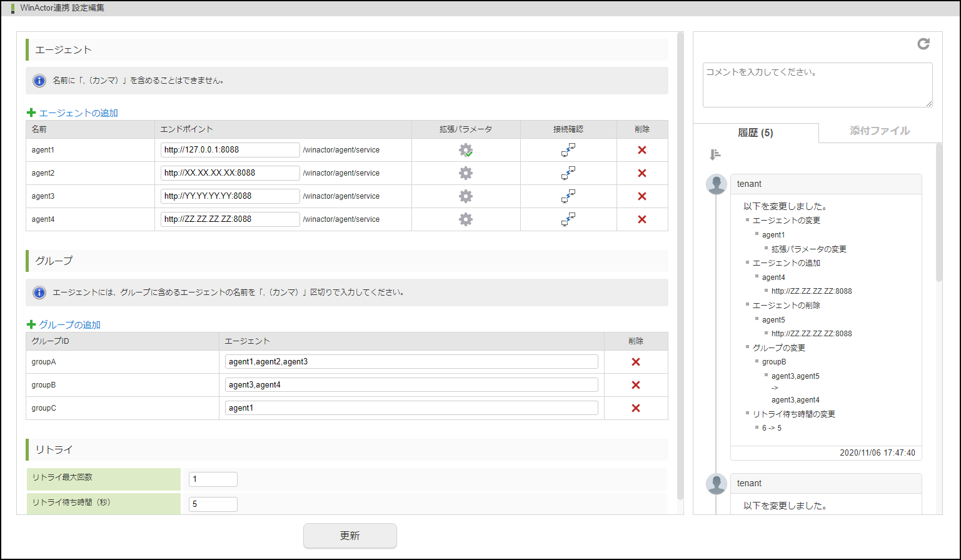Viewport: 961px width, 560px height.
Task: Check connection icon for agent4
Action: coord(568,219)
